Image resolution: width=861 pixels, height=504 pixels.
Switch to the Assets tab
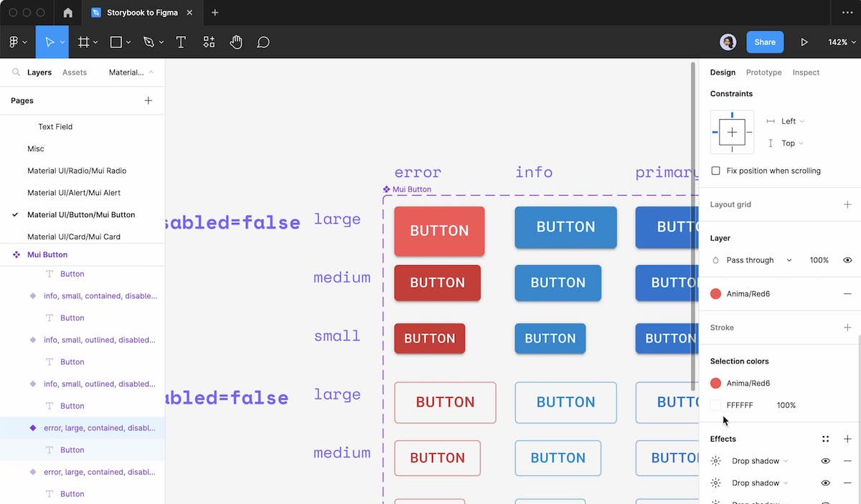point(75,72)
